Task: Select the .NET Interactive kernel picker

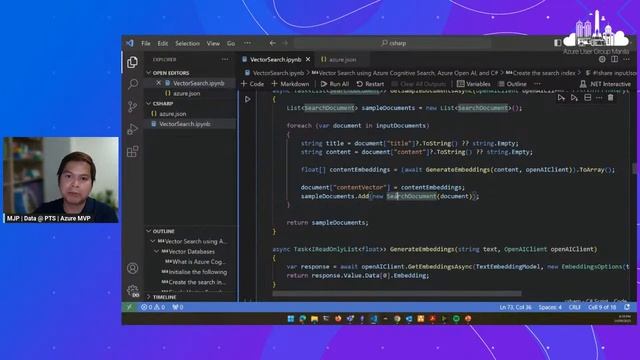Action: pos(605,84)
